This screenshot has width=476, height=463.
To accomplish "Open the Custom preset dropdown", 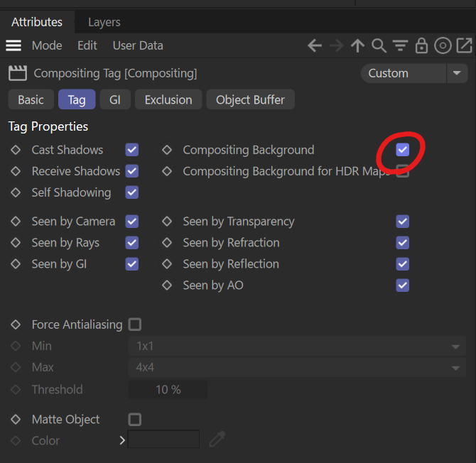I will [413, 73].
